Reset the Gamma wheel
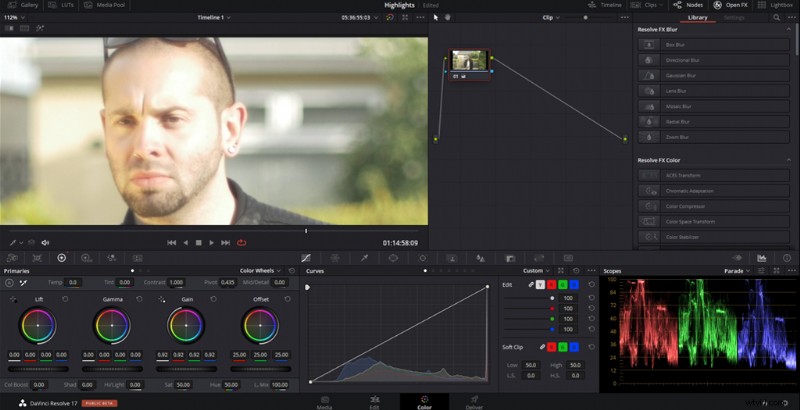Viewport: 800px width, 410px height. [139, 299]
